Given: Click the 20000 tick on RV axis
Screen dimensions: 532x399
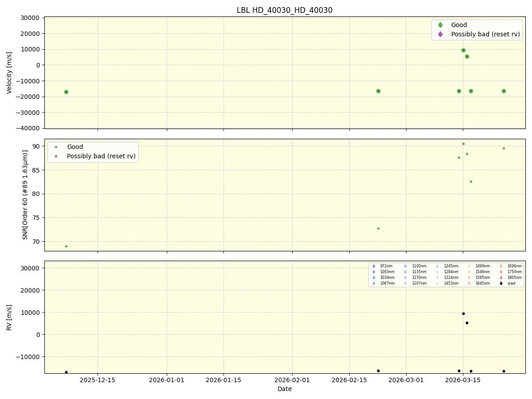Looking at the screenshot, I should point(31,290).
